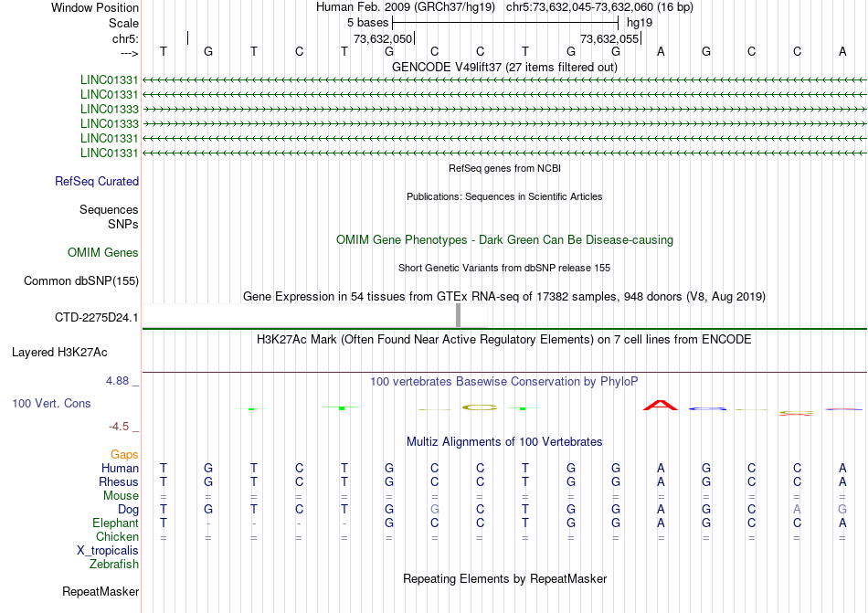
Task: Click the Sequences track label
Action: click(x=109, y=210)
